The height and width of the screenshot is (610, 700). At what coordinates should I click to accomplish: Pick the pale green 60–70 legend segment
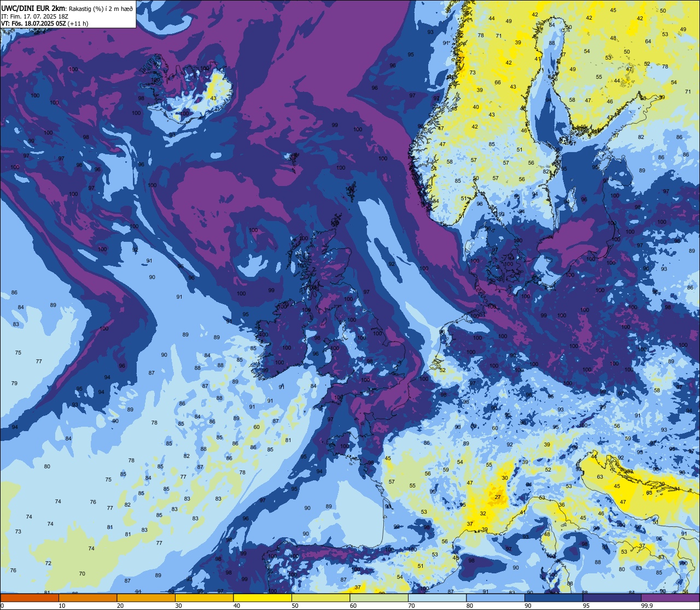[x=379, y=597]
